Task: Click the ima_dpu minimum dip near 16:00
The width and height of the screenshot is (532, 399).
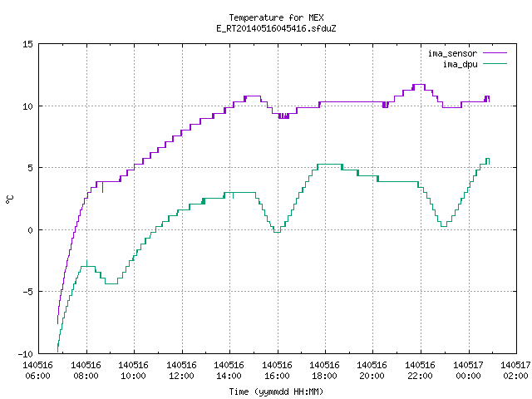Action: (277, 232)
